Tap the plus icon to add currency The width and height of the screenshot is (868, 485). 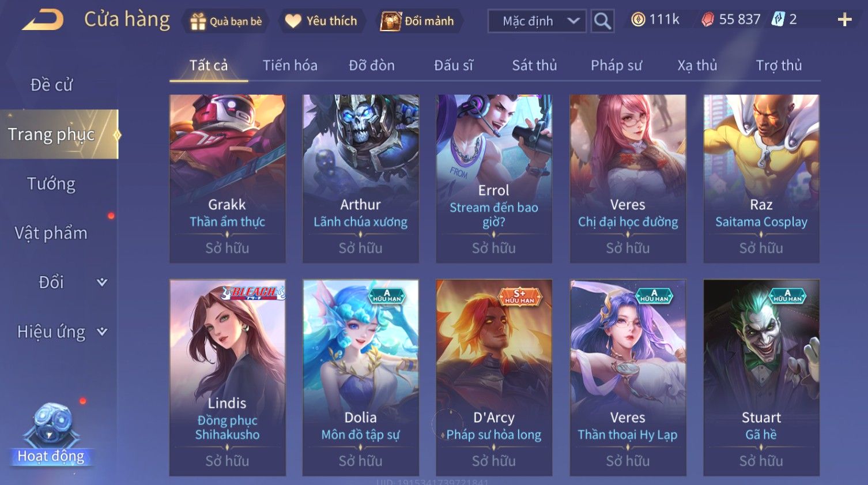pyautogui.click(x=844, y=20)
